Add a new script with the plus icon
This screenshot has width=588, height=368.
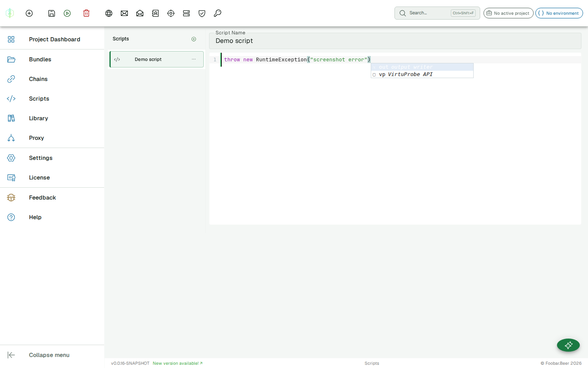click(x=194, y=39)
